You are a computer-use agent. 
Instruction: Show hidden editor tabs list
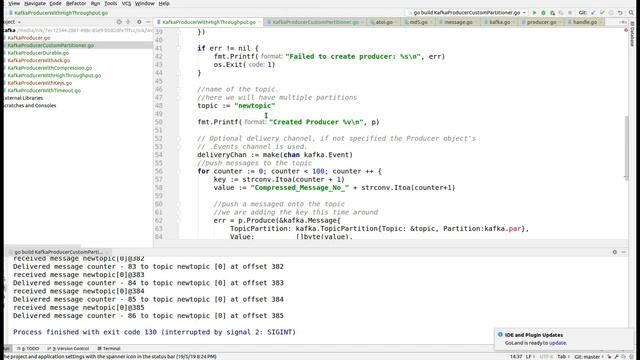coord(623,22)
